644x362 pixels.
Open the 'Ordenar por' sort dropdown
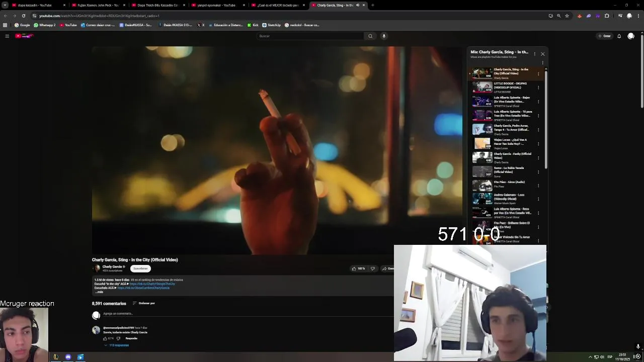pos(143,303)
